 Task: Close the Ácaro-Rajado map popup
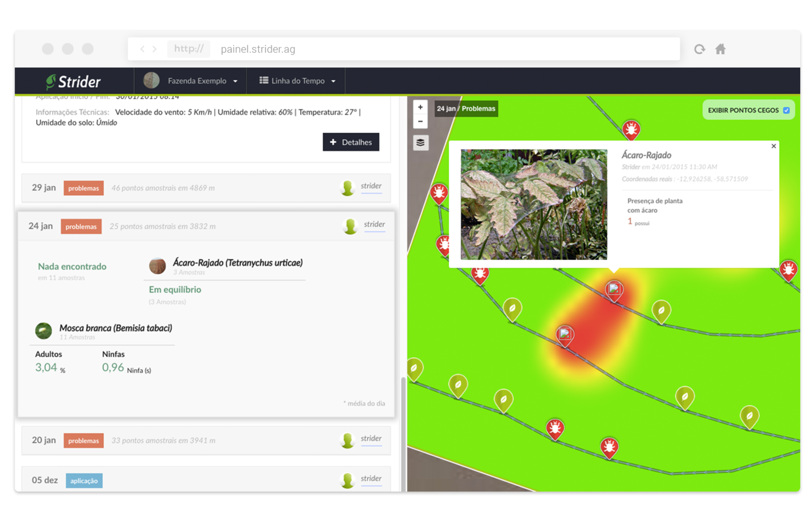point(773,146)
